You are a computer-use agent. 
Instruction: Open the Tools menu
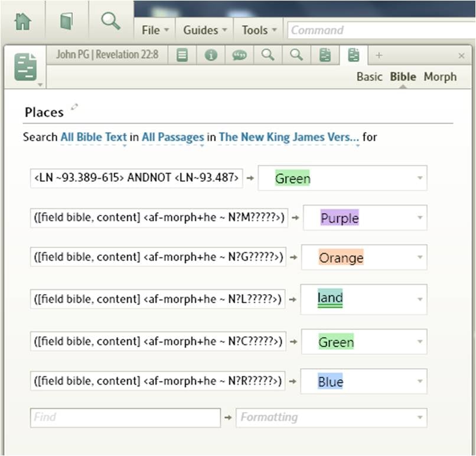tap(259, 30)
